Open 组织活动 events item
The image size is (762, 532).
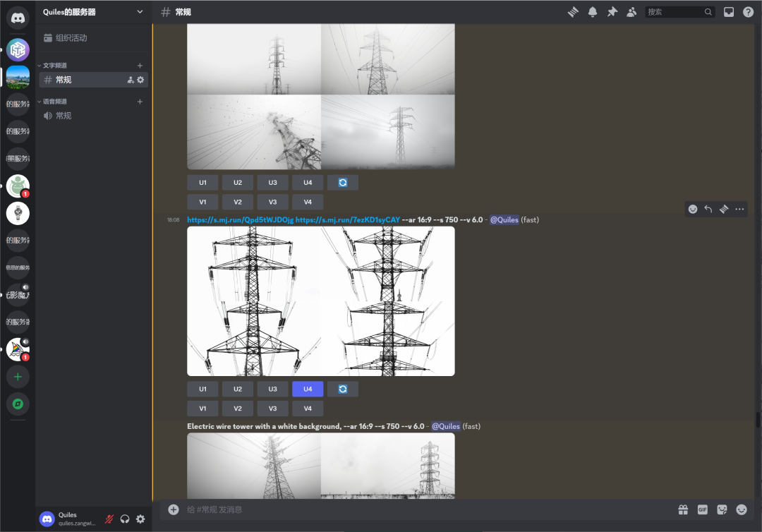(x=94, y=38)
